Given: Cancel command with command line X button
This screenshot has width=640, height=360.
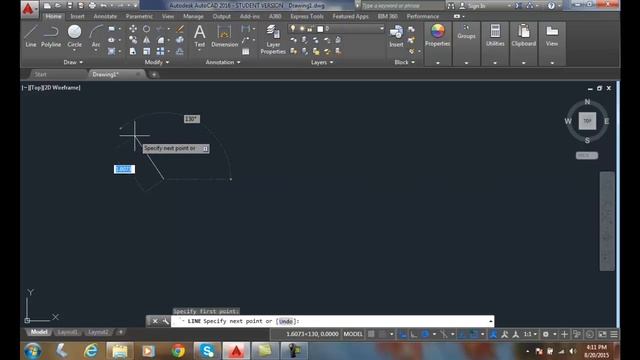Looking at the screenshot, I should 155,321.
